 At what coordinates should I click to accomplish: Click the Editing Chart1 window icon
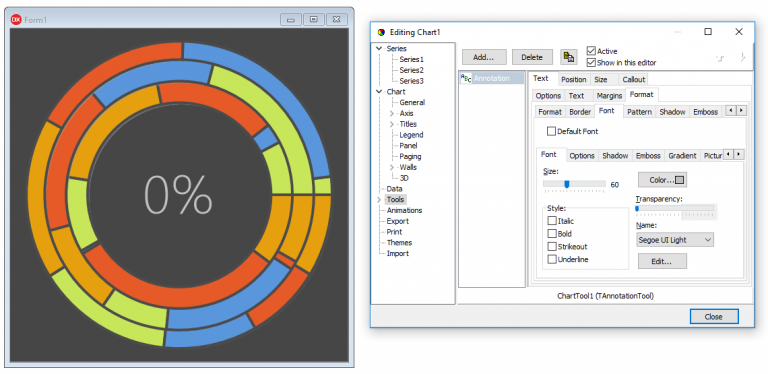click(x=382, y=32)
